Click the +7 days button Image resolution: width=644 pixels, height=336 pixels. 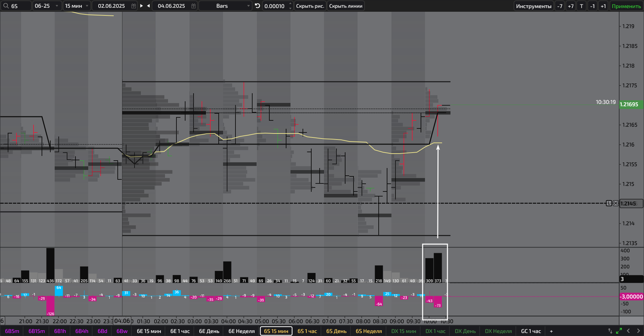571,6
